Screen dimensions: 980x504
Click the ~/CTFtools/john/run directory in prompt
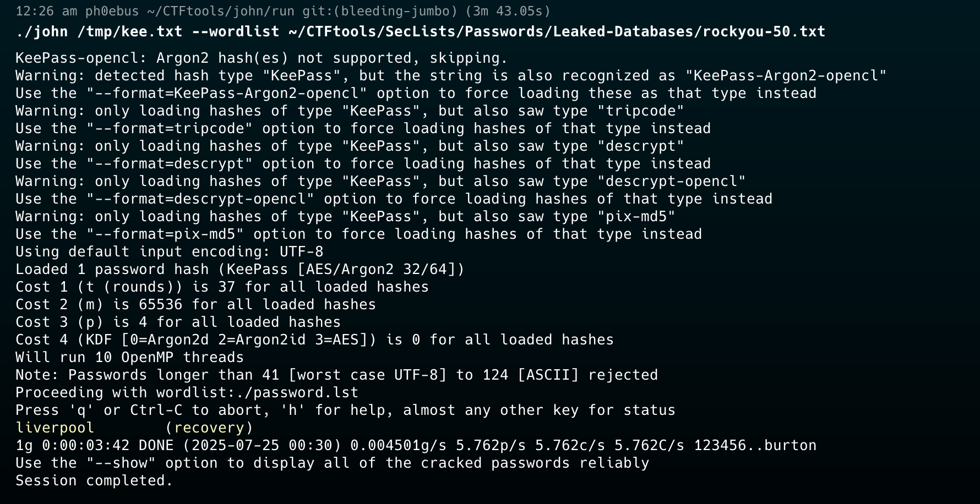[222, 11]
